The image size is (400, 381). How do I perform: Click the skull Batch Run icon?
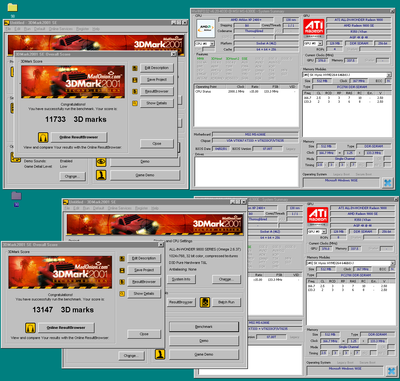pyautogui.click(x=205, y=302)
